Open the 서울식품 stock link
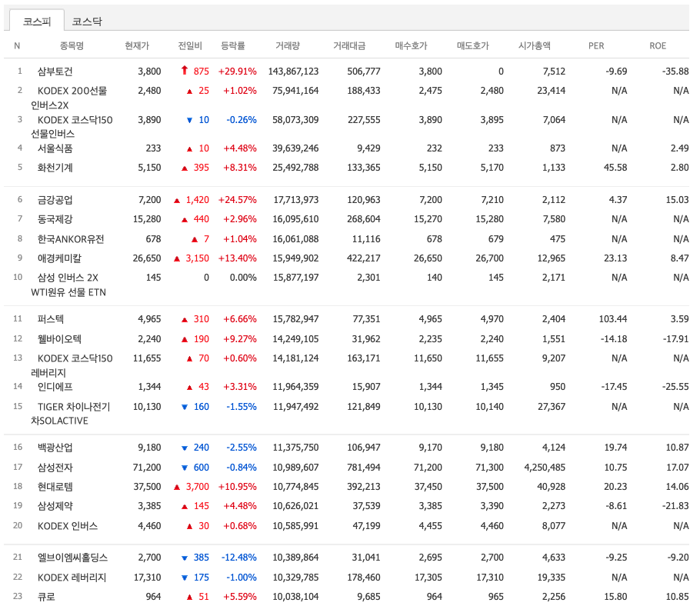The width and height of the screenshot is (700, 606). point(55,148)
